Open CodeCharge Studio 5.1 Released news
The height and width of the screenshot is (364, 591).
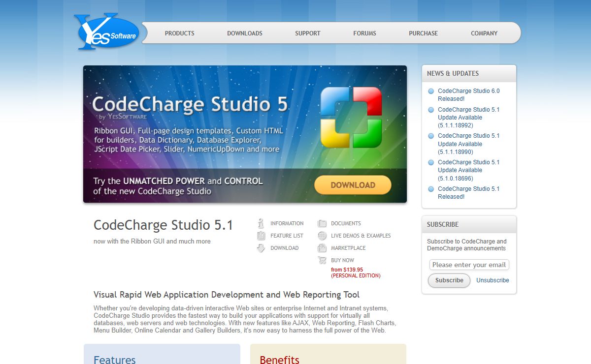[468, 193]
